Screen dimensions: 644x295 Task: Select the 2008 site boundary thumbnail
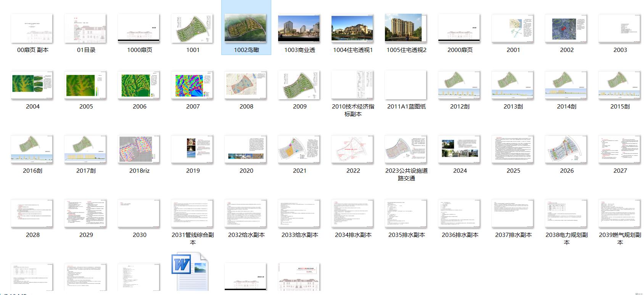coord(246,85)
